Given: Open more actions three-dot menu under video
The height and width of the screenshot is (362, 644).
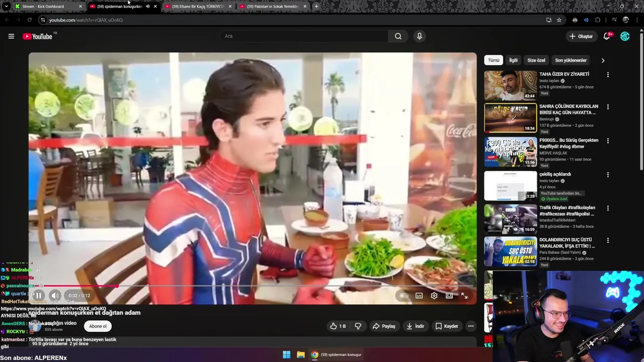Looking at the screenshot, I should point(471,326).
